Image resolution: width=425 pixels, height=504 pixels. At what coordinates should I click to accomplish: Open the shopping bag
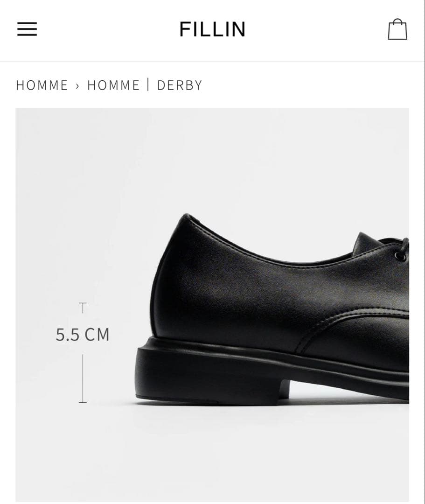coord(397,29)
